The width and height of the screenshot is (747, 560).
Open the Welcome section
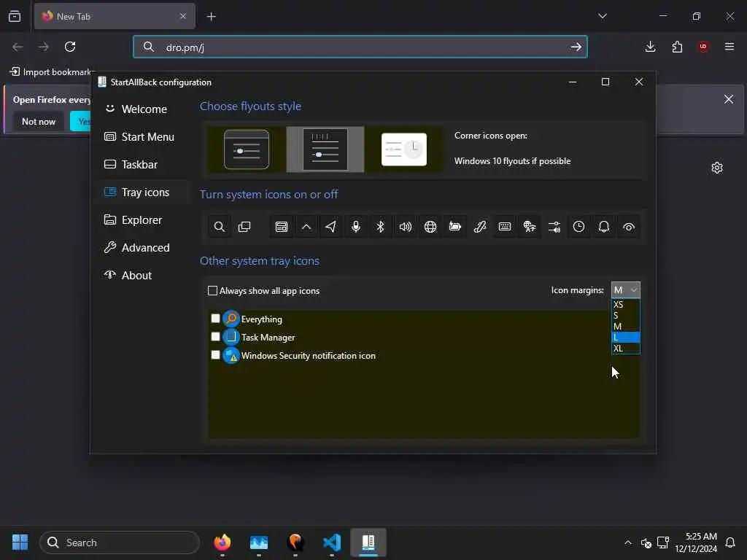(x=144, y=109)
